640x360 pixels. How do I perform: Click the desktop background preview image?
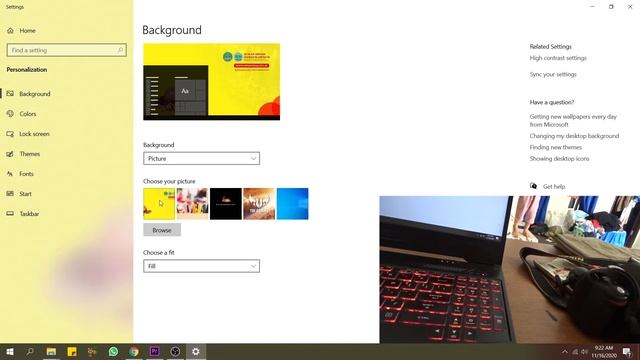(x=211, y=82)
